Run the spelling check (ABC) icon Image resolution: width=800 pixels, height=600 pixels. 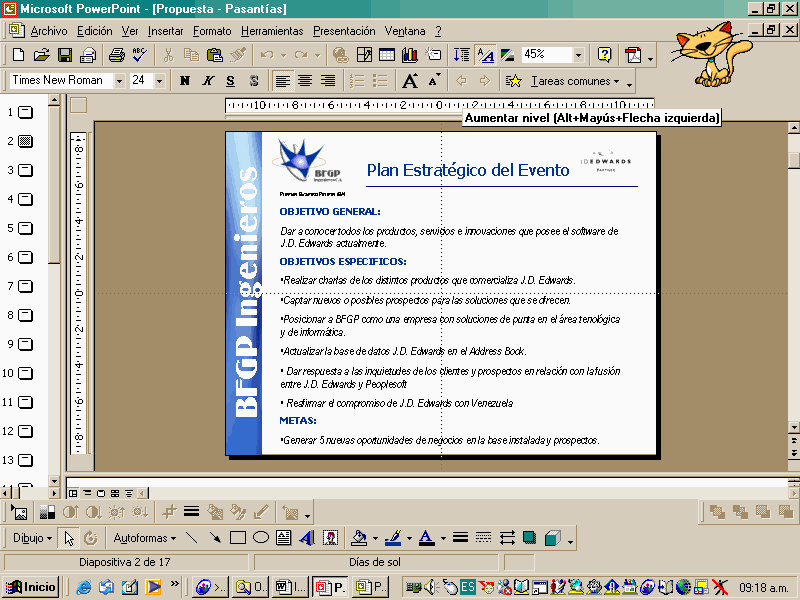pos(139,55)
